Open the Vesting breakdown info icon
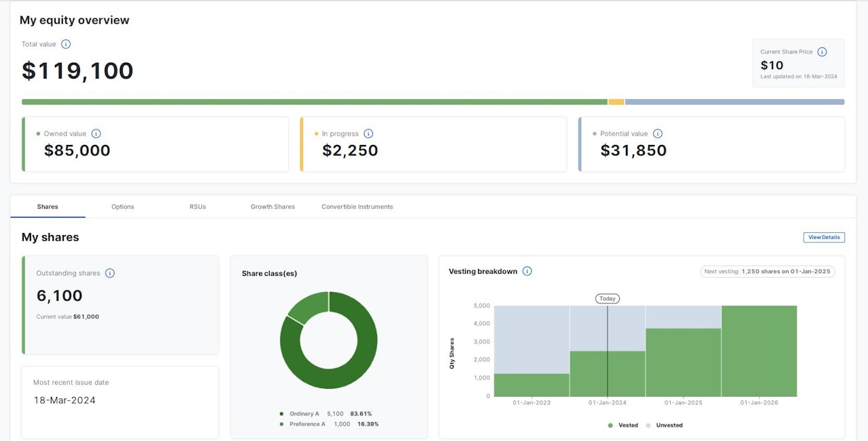 click(527, 272)
